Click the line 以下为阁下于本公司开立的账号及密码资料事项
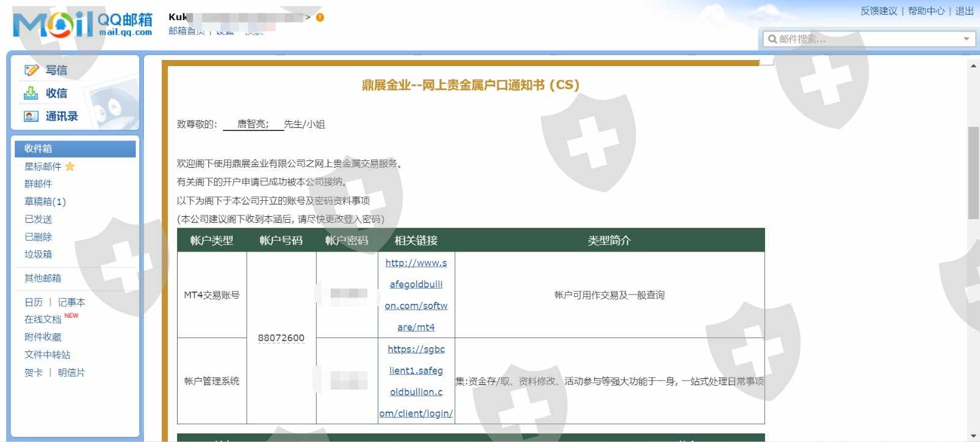 [x=273, y=201]
